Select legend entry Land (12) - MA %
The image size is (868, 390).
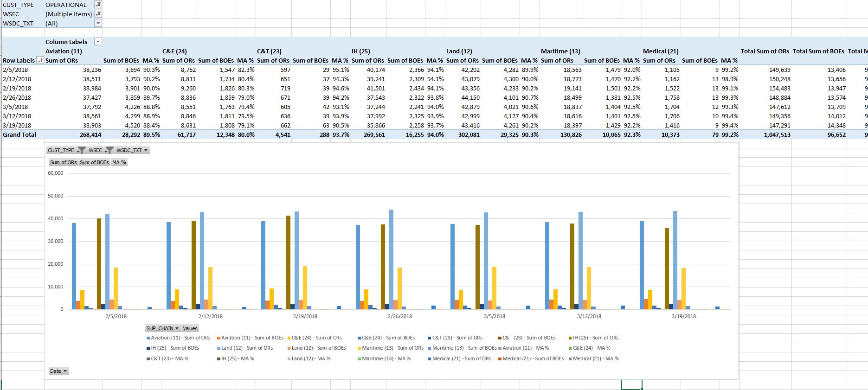pyautogui.click(x=309, y=358)
